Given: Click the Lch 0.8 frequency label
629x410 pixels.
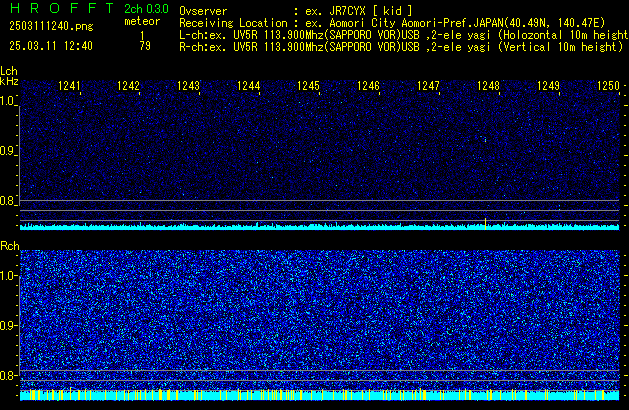Looking at the screenshot, I should pyautogui.click(x=7, y=201).
